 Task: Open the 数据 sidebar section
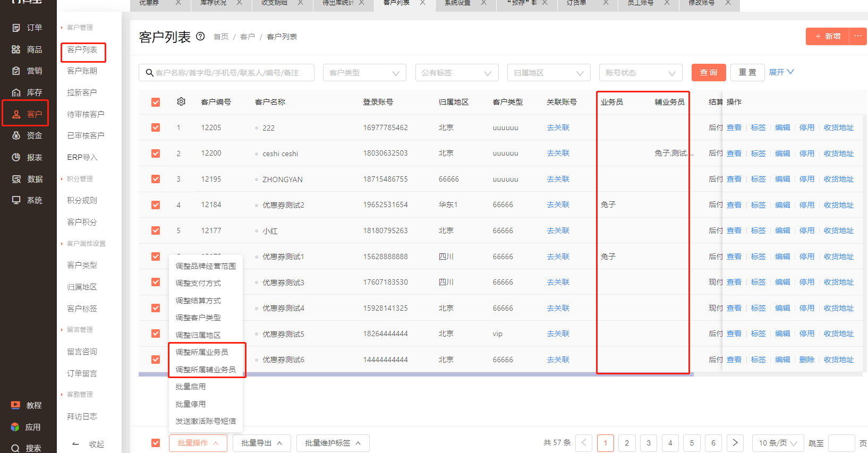coord(27,179)
